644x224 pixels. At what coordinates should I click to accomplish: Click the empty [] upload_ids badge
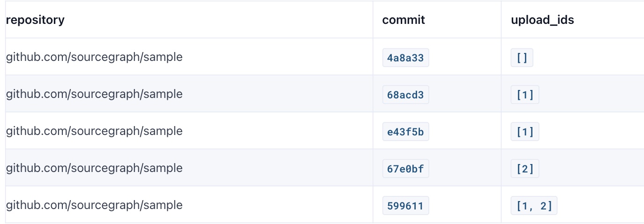point(522,58)
